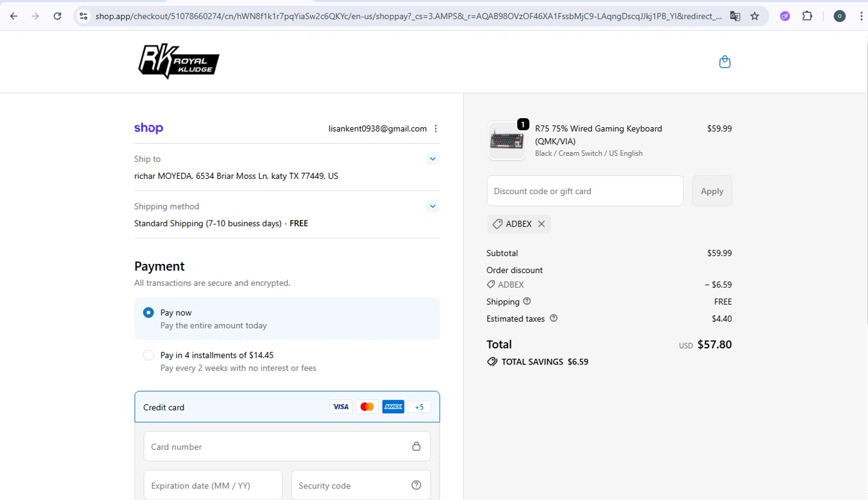
Task: Expand the Shipping method section
Action: pyautogui.click(x=432, y=206)
